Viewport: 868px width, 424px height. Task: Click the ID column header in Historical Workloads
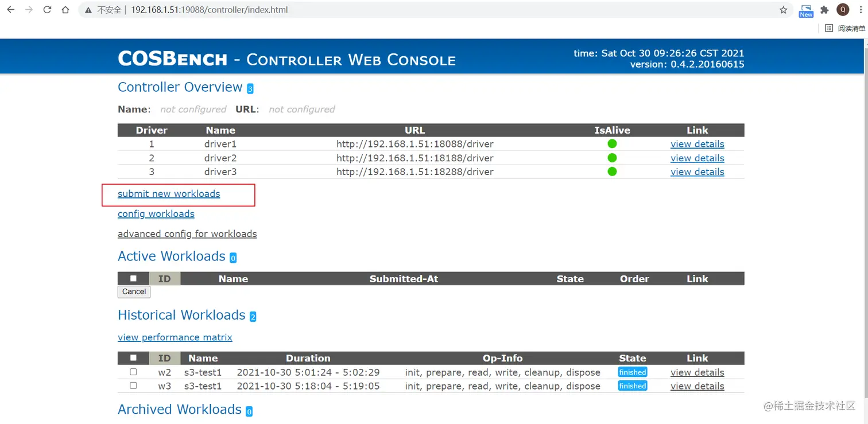click(165, 358)
